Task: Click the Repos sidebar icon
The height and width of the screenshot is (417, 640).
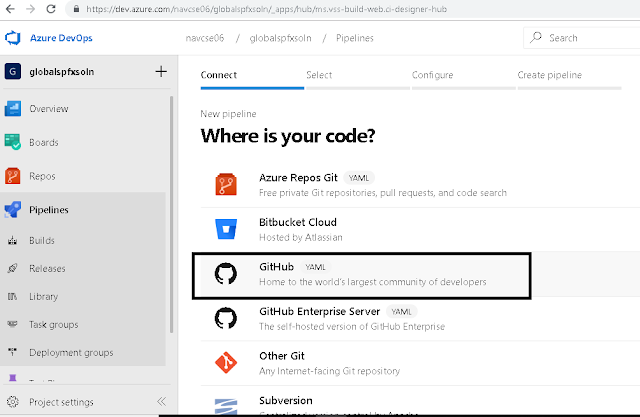Action: (13, 176)
